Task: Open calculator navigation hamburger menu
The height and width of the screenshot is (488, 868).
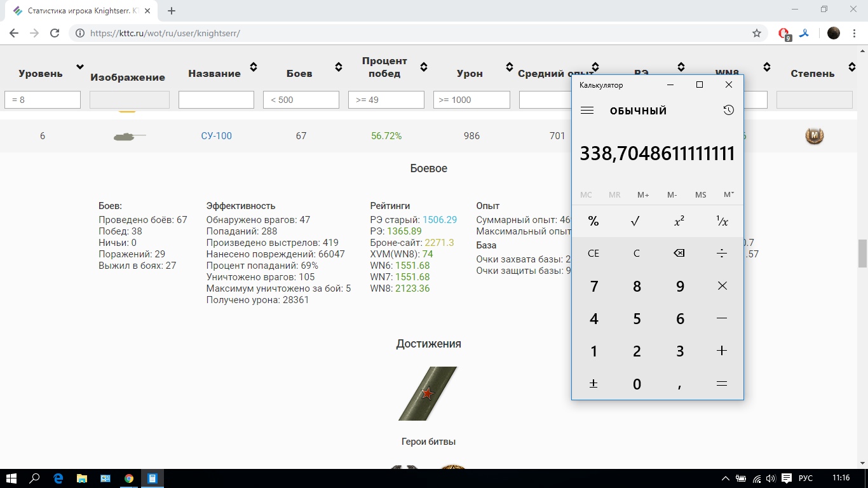Action: (587, 111)
